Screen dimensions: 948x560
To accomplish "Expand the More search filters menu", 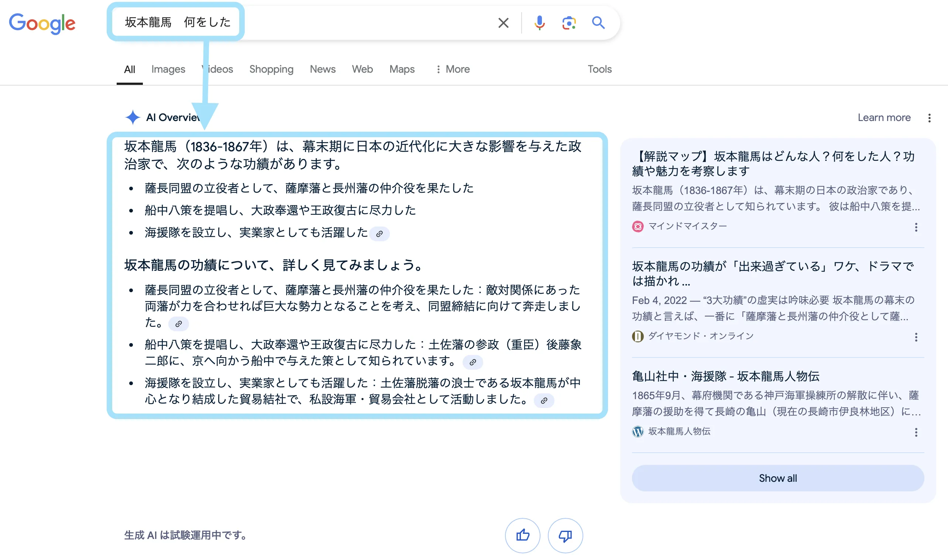I will click(x=453, y=69).
